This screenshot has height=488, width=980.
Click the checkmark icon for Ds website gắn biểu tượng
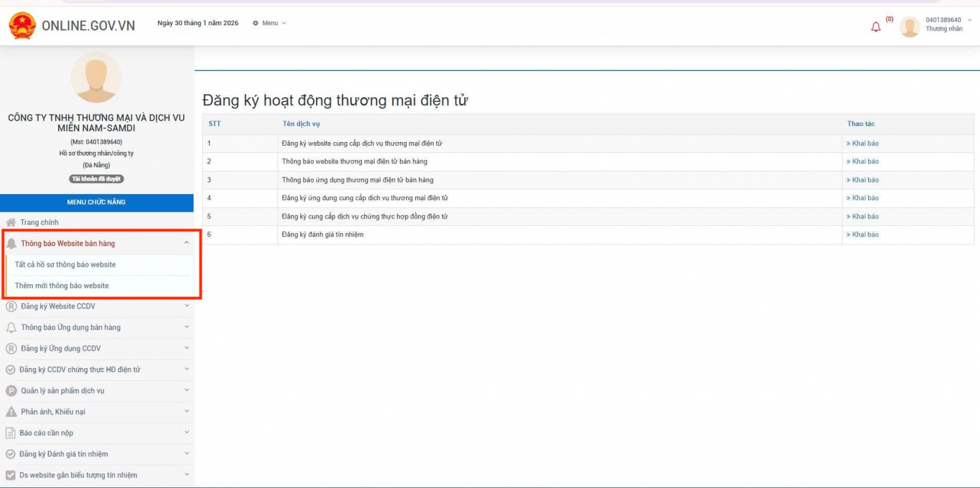pos(10,475)
